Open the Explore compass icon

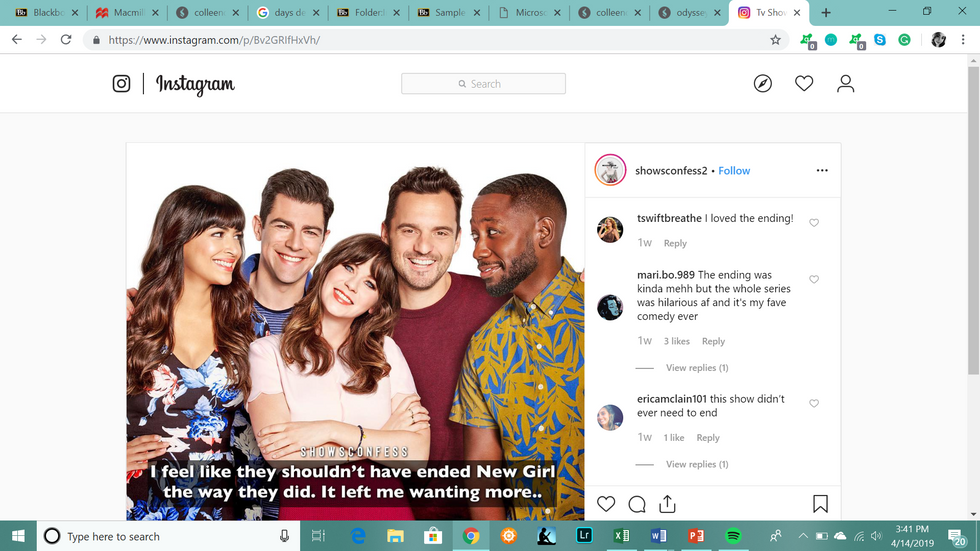(x=762, y=83)
